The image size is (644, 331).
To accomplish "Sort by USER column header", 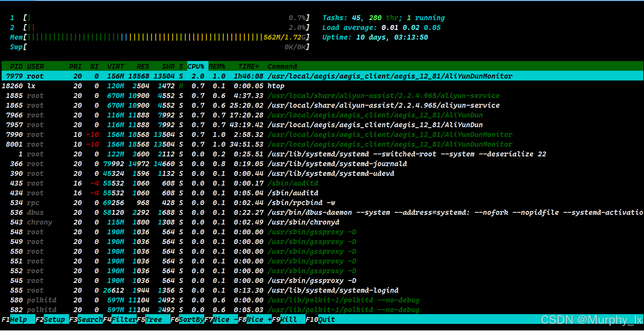I will (35, 66).
